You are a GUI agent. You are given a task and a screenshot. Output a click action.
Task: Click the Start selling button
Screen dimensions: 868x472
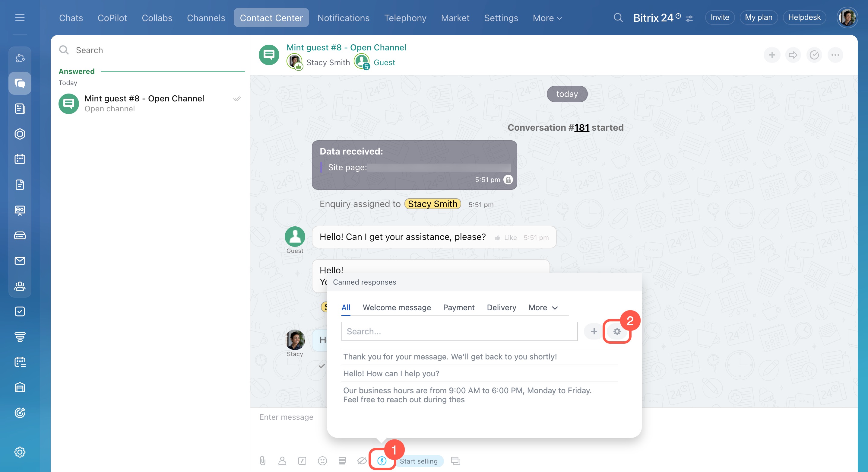tap(419, 461)
